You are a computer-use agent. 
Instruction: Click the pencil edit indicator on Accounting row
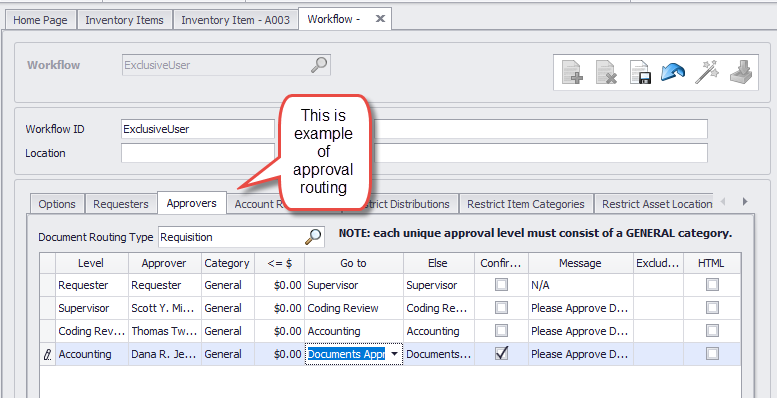[x=48, y=354]
